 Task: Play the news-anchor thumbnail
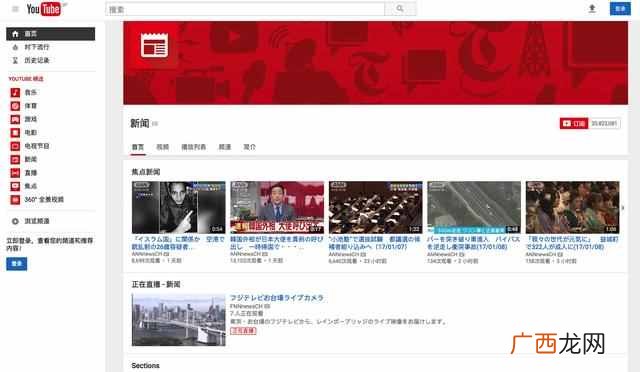277,207
